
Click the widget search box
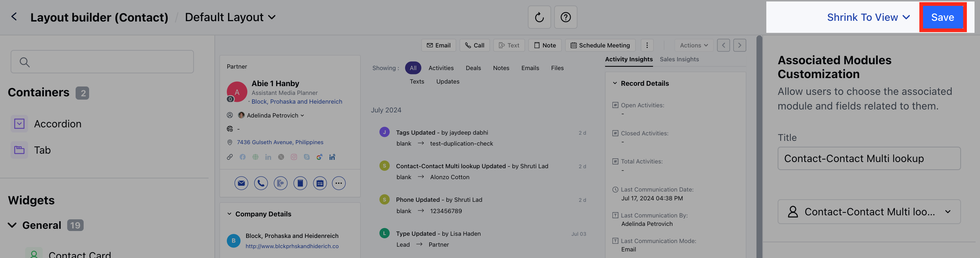pos(102,62)
